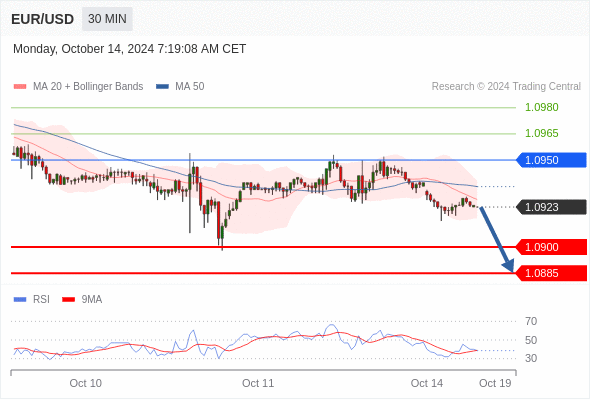Click the RSI blue legend swatch
Screen dimensions: 590x400
[x=20, y=300]
